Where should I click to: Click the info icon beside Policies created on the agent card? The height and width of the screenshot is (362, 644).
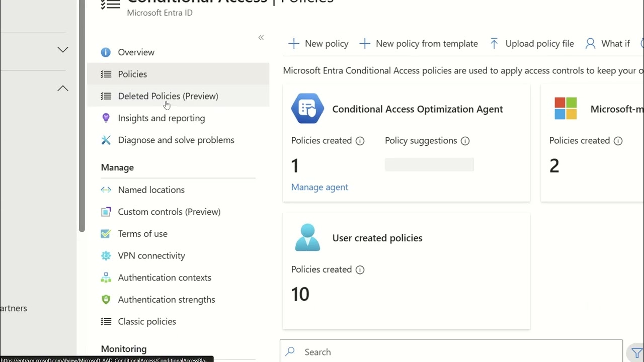[x=360, y=141]
